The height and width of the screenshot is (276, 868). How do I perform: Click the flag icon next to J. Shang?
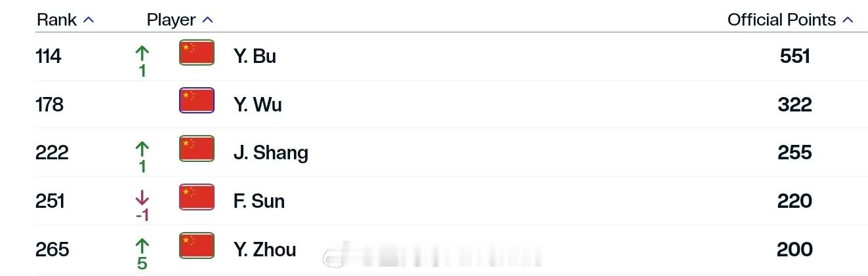pos(197,149)
